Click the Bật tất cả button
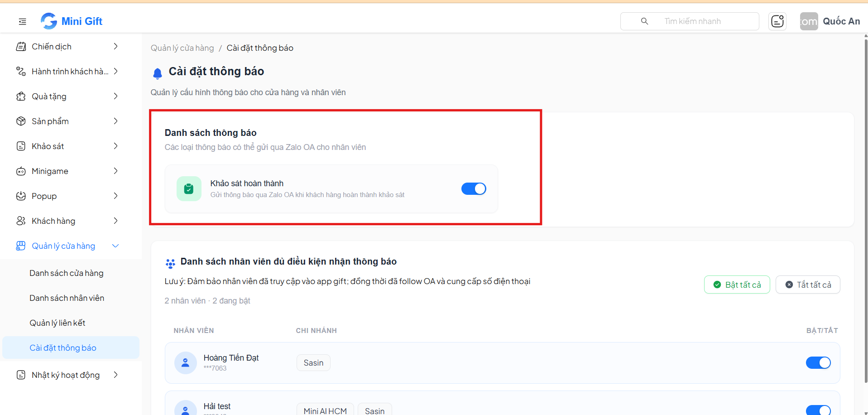Screen dimensions: 868x415 point(737,285)
